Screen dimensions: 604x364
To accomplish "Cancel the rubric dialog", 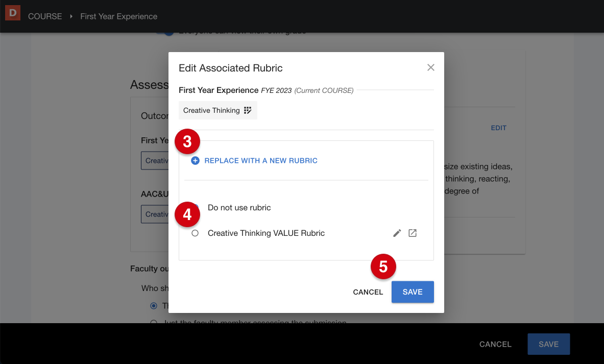I will [368, 292].
